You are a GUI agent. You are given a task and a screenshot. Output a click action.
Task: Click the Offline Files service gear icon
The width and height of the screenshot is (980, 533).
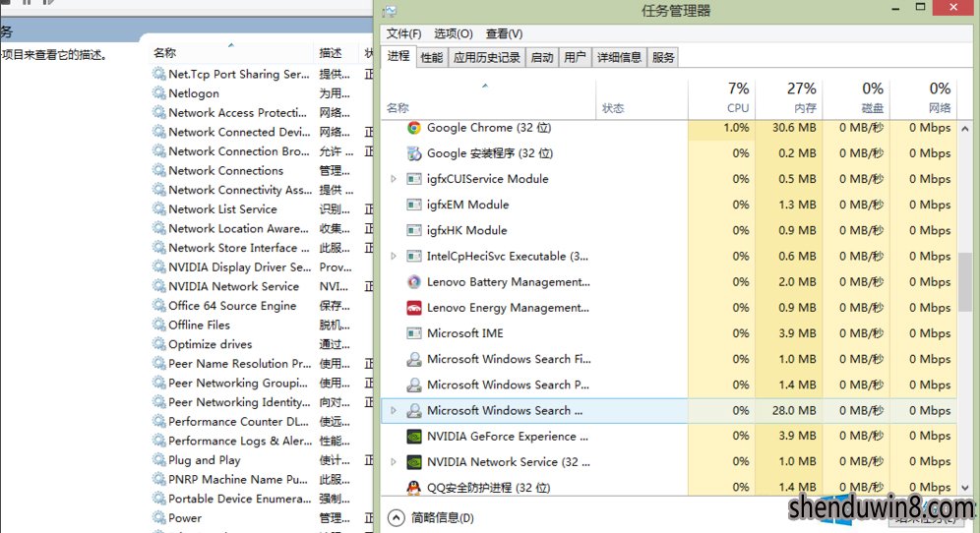click(x=159, y=325)
